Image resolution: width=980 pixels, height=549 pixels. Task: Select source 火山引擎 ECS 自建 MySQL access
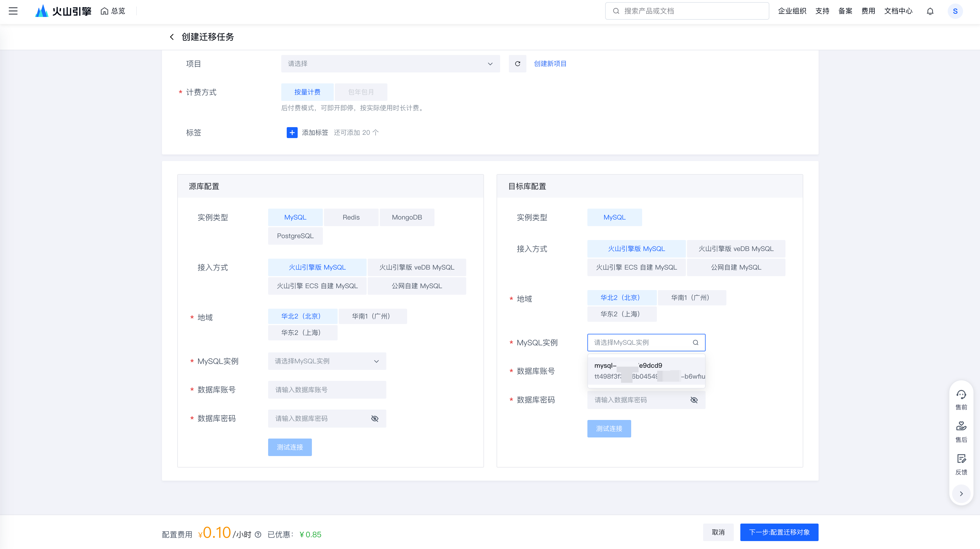coord(317,286)
